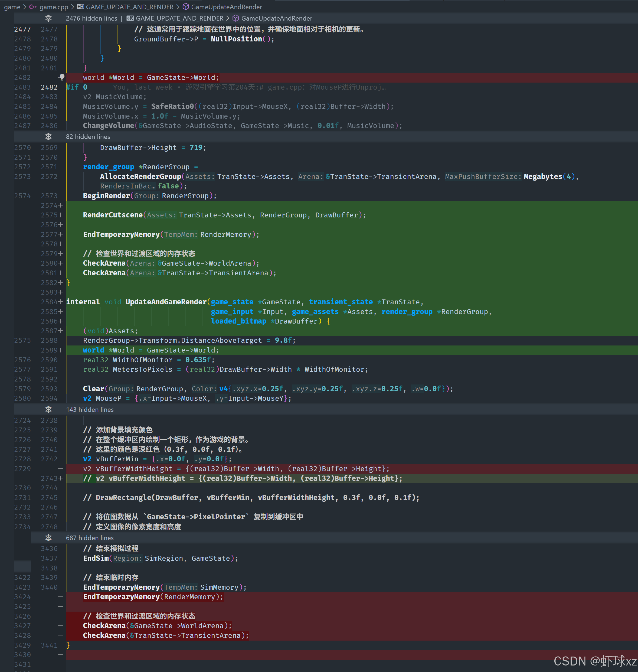Click the 'You, last week' blame annotation
This screenshot has width=638, height=672.
tap(143, 87)
